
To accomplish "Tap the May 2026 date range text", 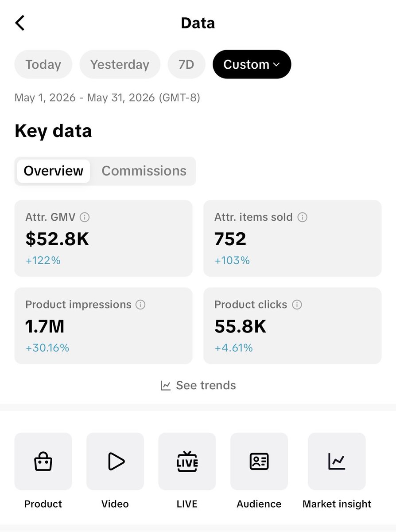I will click(x=107, y=98).
